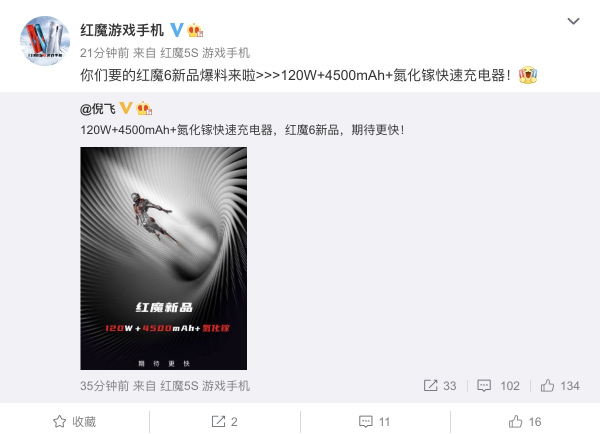This screenshot has width=600, height=434.
Task: Open the @倪飞 profile link
Action: click(x=98, y=109)
